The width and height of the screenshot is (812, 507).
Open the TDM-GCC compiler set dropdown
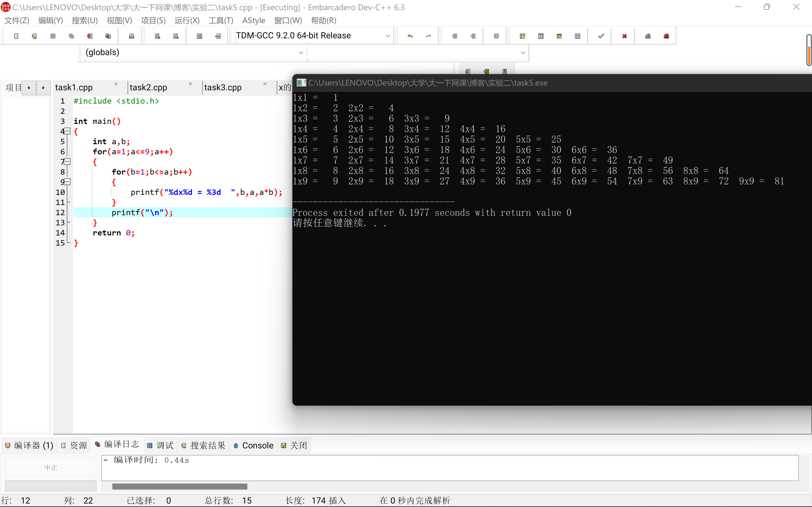coord(388,36)
